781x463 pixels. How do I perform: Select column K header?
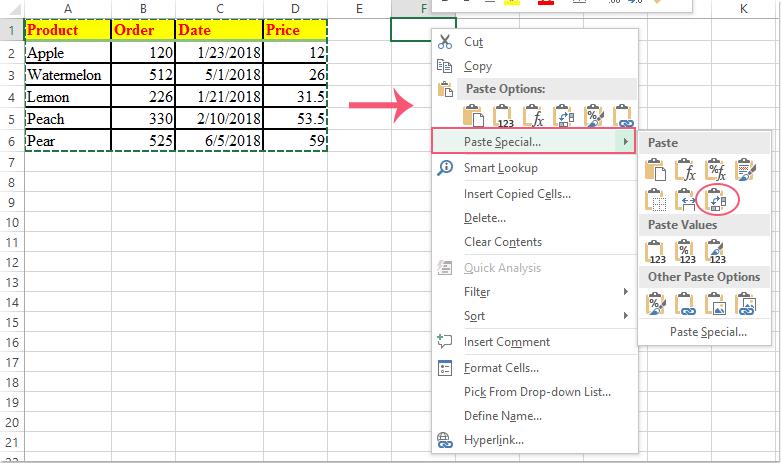(743, 8)
